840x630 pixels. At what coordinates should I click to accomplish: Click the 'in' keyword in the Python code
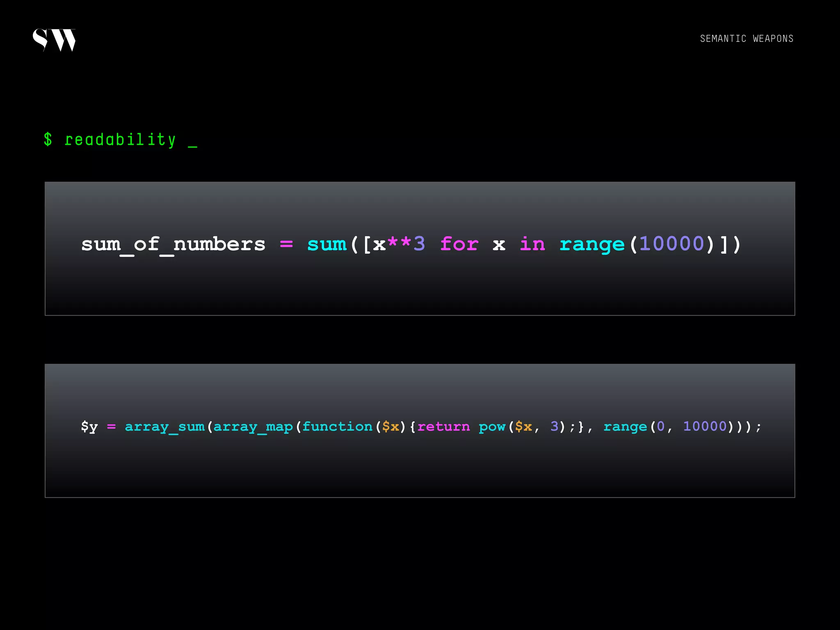(x=532, y=244)
